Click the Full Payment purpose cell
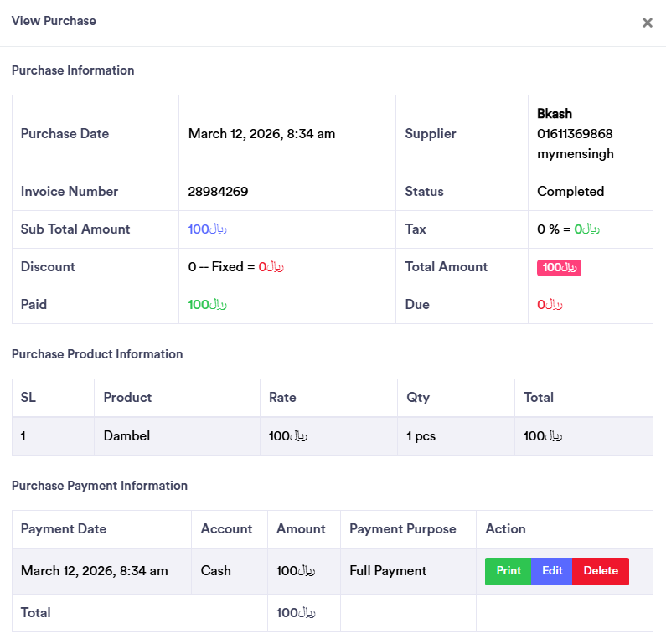This screenshot has height=644, width=666. (388, 571)
